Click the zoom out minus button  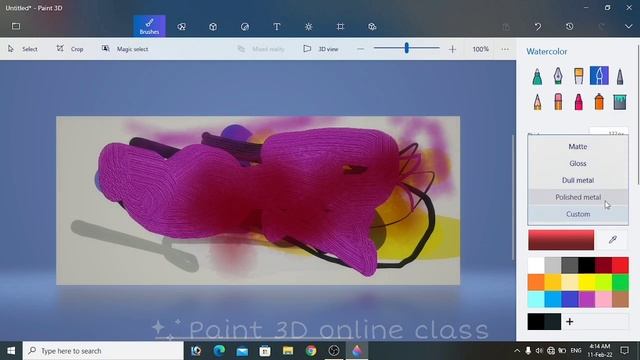pyautogui.click(x=360, y=49)
